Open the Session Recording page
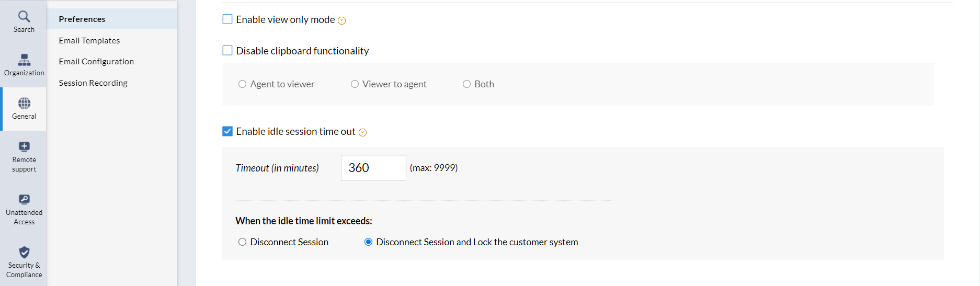Viewport: 980px width, 286px height. (93, 83)
